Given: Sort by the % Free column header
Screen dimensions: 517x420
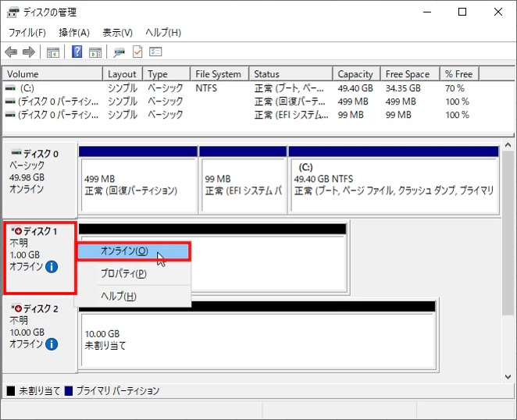Looking at the screenshot, I should [x=460, y=74].
